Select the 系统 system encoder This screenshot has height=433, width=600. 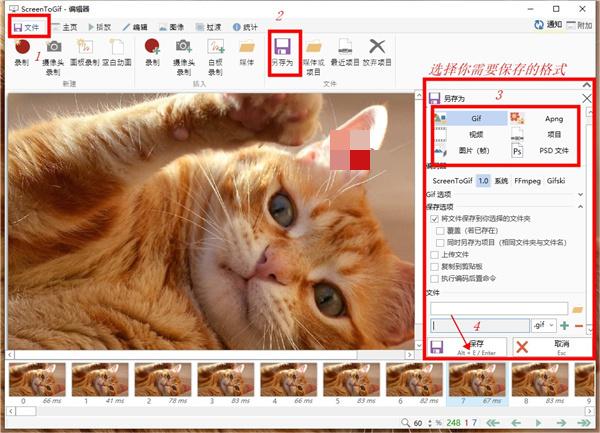(501, 181)
